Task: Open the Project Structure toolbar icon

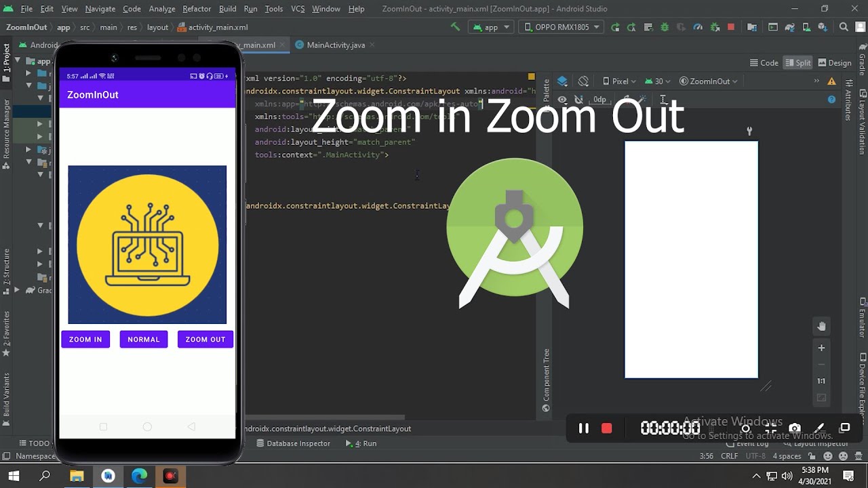Action: click(x=752, y=27)
